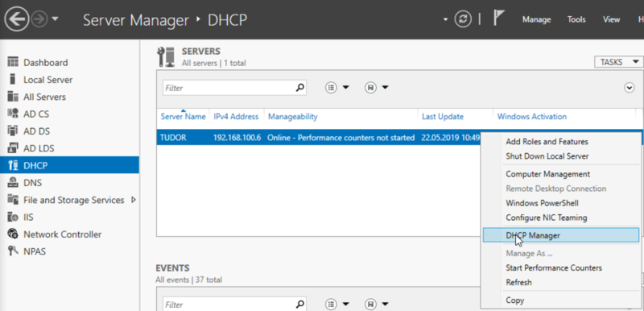The width and height of the screenshot is (644, 311).
Task: Select the TUDOR server row
Action: tap(318, 138)
